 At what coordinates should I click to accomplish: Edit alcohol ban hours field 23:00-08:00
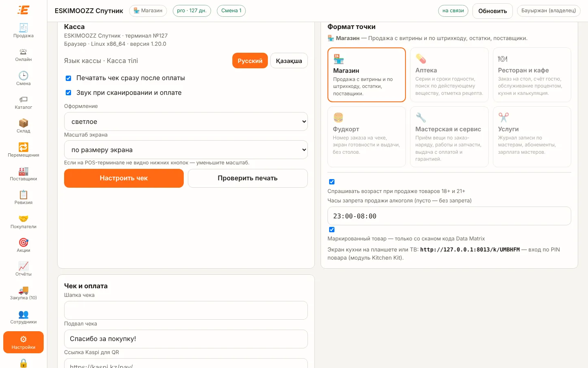(x=449, y=216)
